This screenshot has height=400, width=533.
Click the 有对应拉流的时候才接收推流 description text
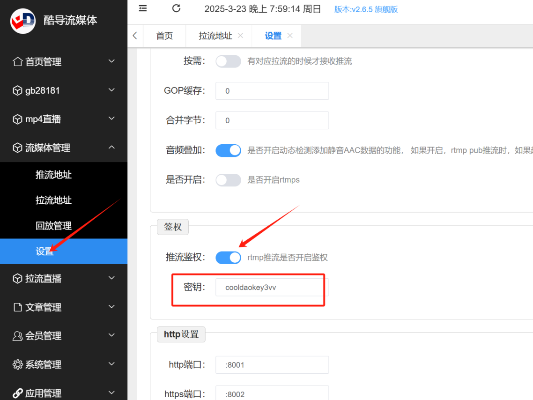(299, 62)
